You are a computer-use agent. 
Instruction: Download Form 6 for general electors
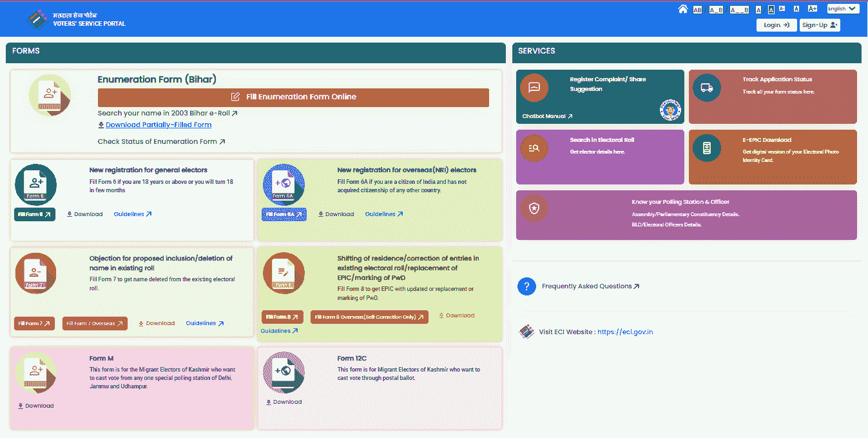[84, 214]
